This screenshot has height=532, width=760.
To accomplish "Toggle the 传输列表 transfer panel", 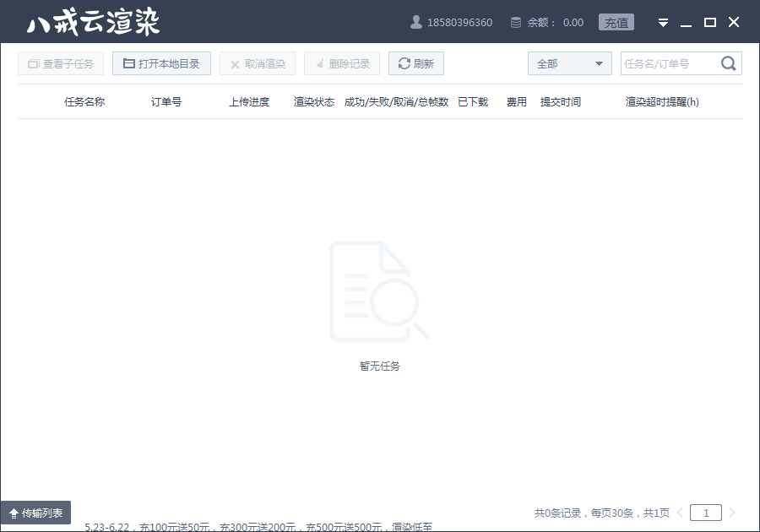I will click(x=38, y=512).
